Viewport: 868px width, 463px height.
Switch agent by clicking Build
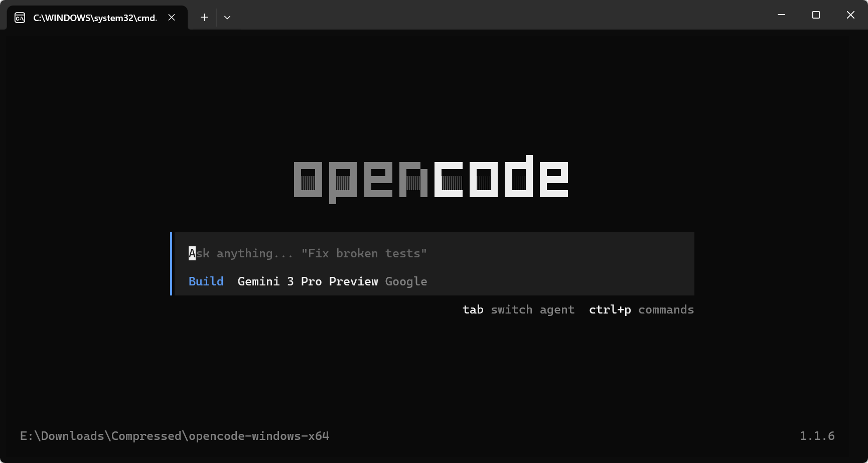(206, 281)
